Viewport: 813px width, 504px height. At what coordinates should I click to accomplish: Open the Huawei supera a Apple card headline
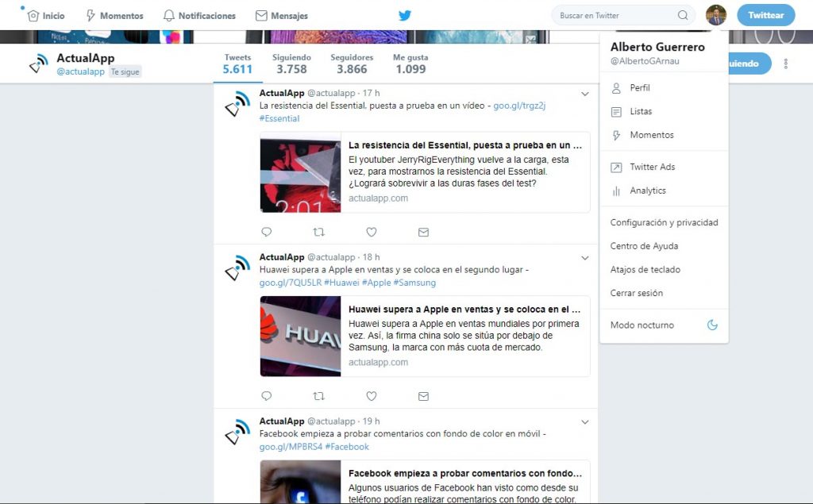pos(464,309)
